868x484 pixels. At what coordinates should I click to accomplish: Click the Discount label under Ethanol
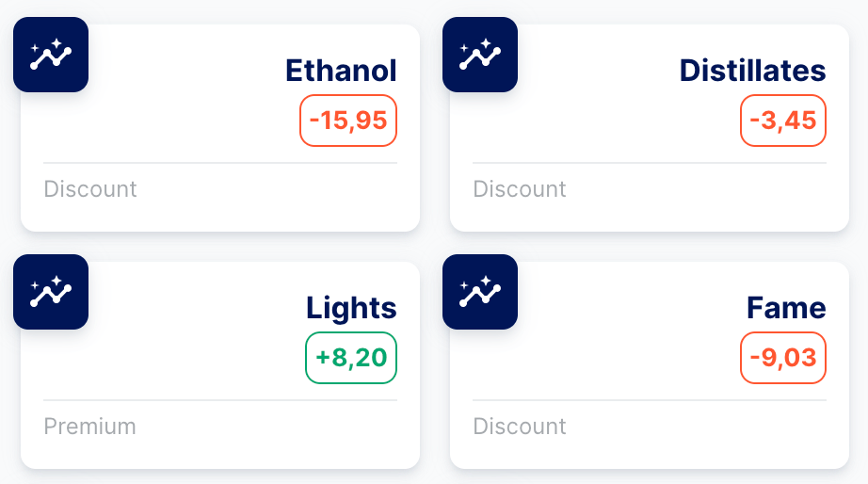90,189
